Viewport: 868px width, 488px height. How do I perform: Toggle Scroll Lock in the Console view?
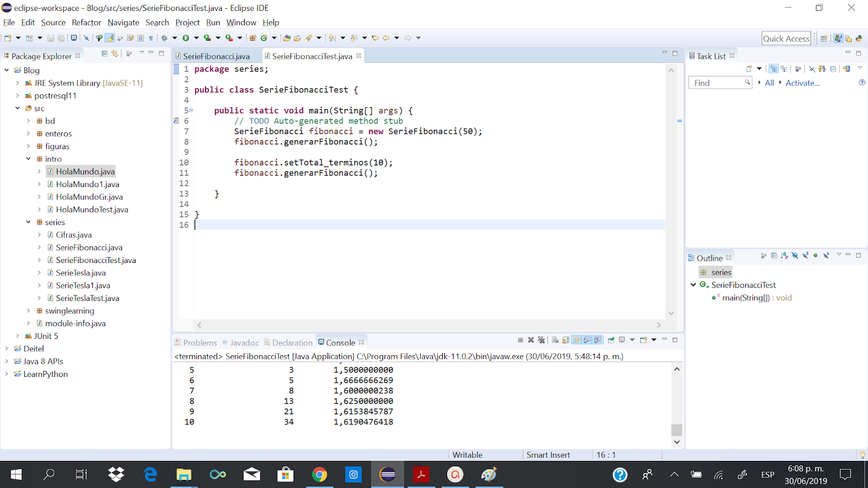(x=565, y=340)
